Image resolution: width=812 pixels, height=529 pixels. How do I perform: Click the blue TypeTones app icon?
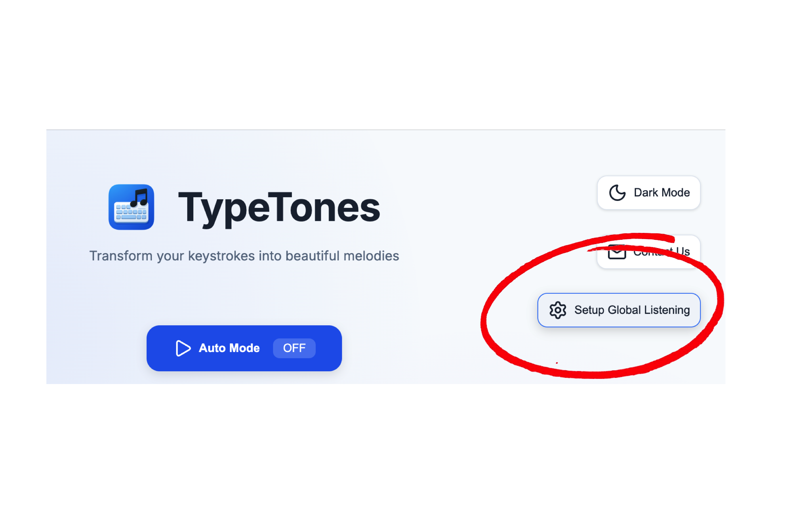tap(132, 206)
